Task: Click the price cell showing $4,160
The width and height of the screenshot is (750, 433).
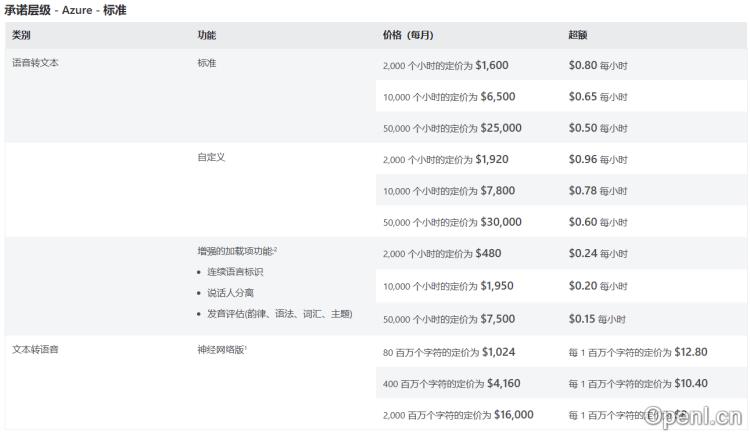Action: 452,383
